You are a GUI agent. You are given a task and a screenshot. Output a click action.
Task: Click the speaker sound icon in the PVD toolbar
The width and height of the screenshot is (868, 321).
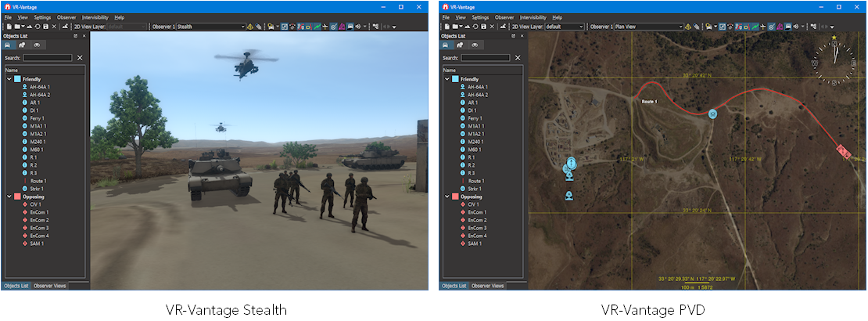click(x=796, y=27)
